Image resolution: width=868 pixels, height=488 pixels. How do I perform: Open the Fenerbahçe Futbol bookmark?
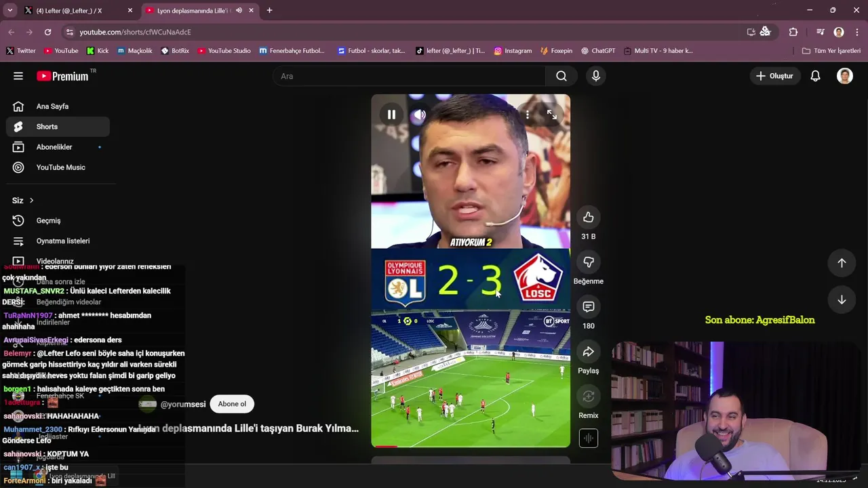(x=292, y=51)
